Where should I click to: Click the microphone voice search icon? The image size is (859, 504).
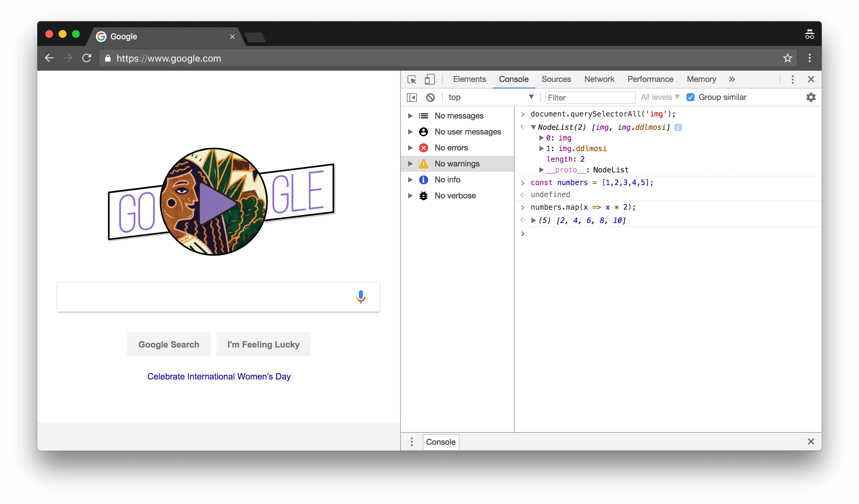[x=361, y=297]
